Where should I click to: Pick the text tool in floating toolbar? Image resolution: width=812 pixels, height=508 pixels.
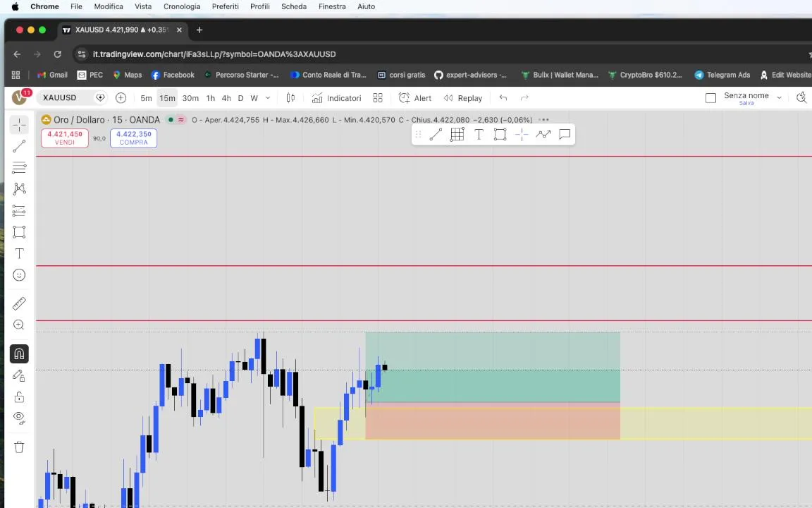[479, 135]
